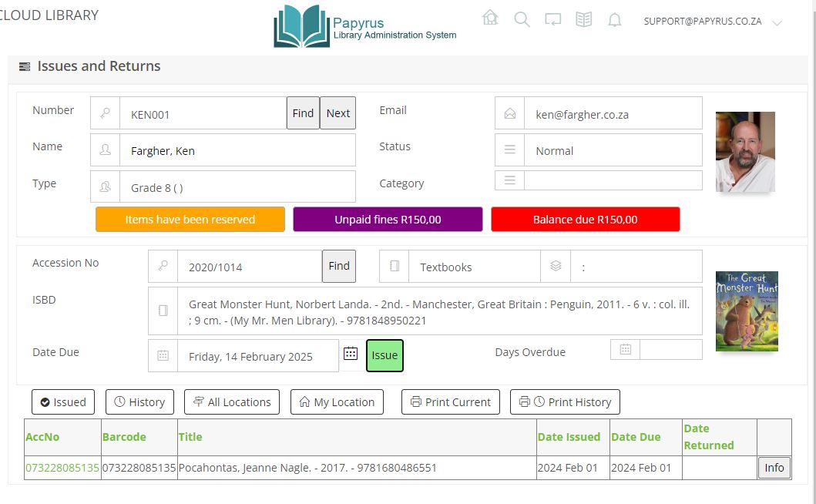Click the home icon in top navigation

point(490,18)
